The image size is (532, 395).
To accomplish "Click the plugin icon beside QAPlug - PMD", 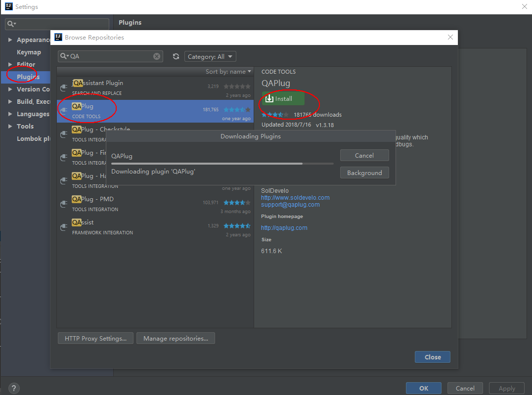I will [63, 204].
